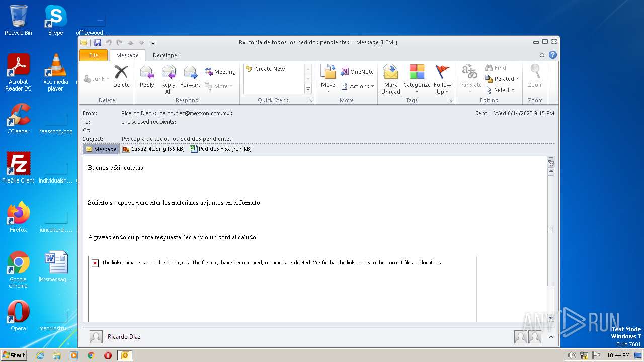Click sender address ricardo.diaz@mexxon.com.mx
Screen dimensions: 644x362
point(193,113)
